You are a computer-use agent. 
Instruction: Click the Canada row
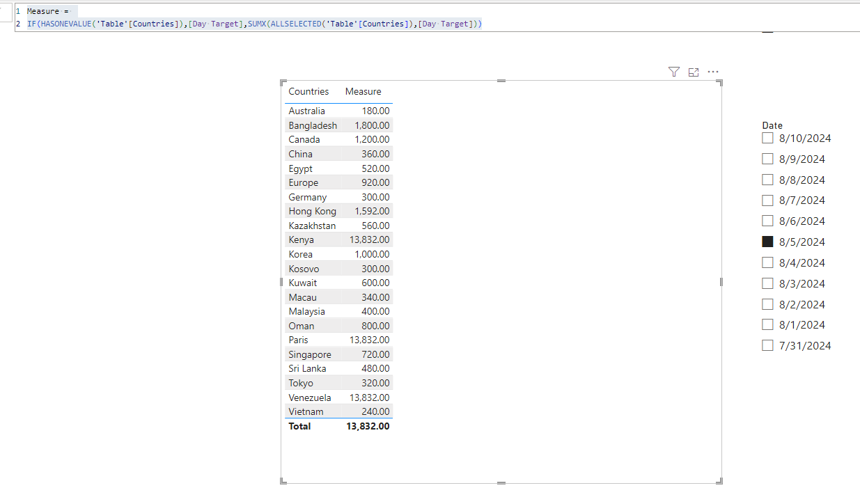tap(338, 139)
